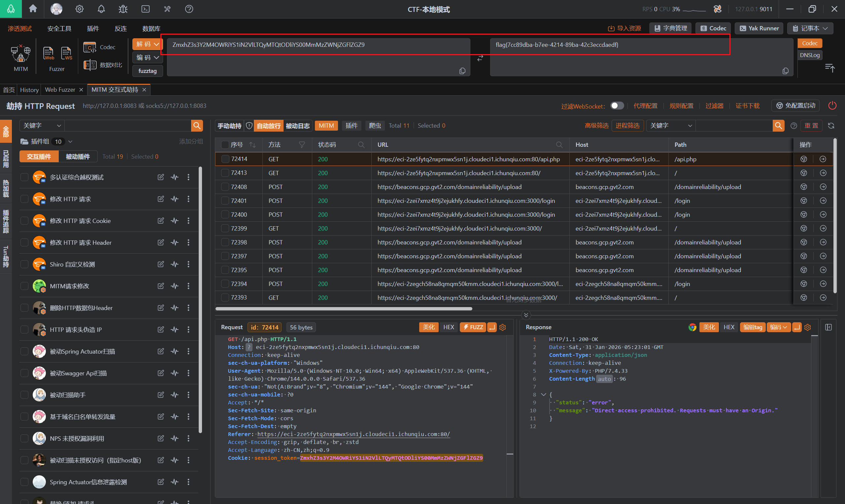Viewport: 845px width, 504px height.
Task: Check the HTTP 请求头伪造 IP checkbox
Action: (x=24, y=330)
